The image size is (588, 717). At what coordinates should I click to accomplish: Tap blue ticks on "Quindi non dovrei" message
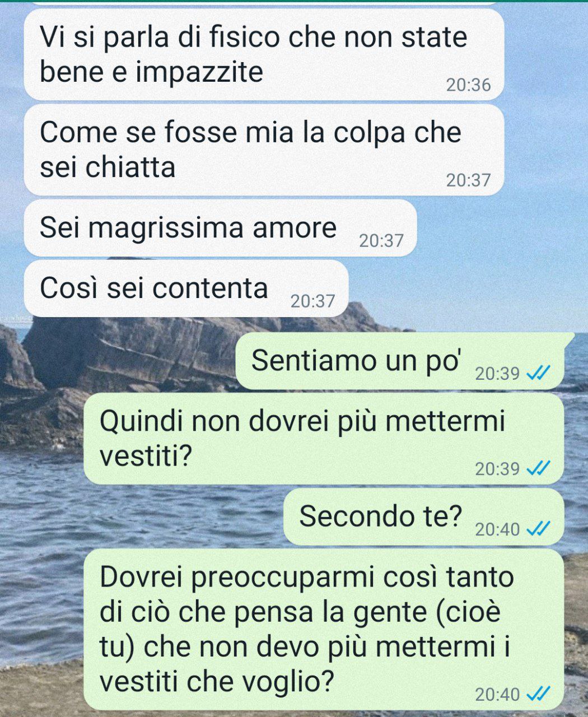tap(540, 468)
